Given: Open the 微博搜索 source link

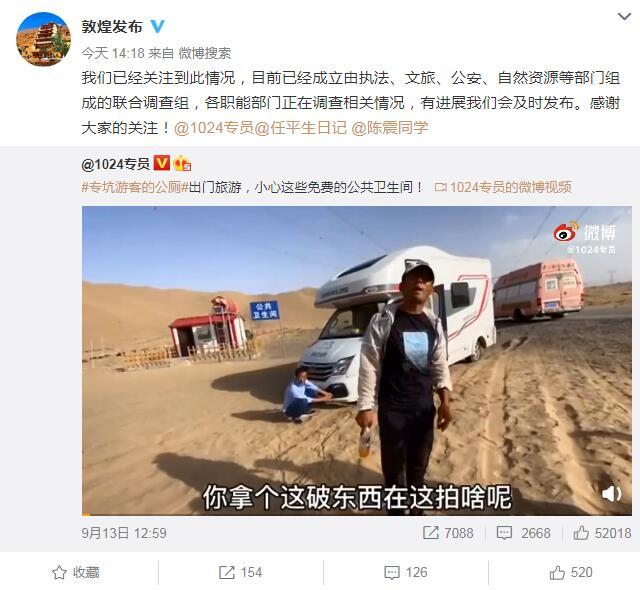Looking at the screenshot, I should click(x=204, y=53).
